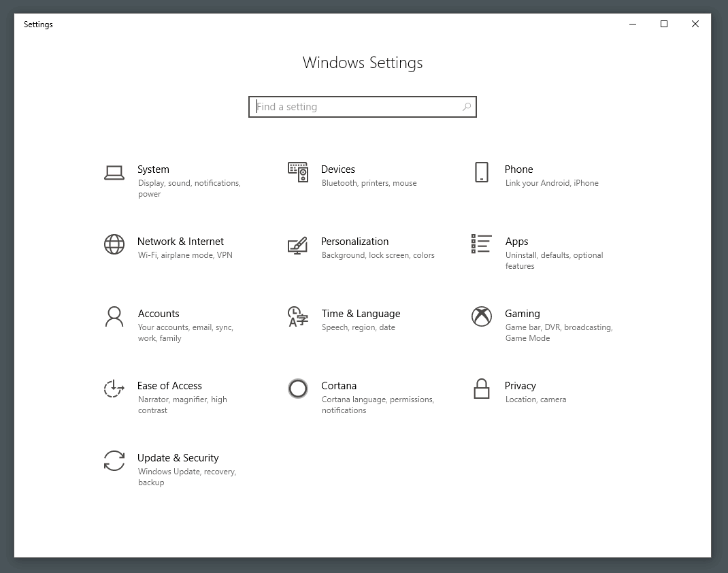Image resolution: width=728 pixels, height=573 pixels.
Task: Open the Network & Internet globe icon
Action: (114, 244)
